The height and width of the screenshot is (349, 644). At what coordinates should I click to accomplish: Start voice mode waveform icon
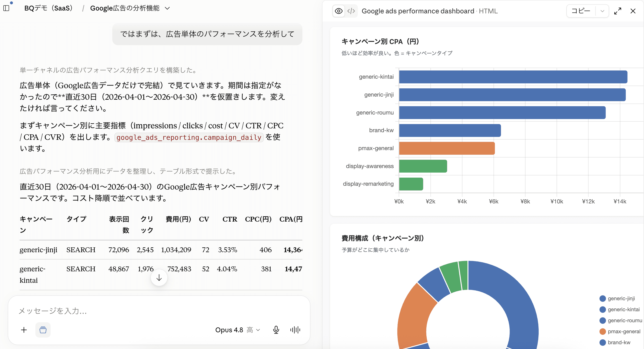pos(295,330)
